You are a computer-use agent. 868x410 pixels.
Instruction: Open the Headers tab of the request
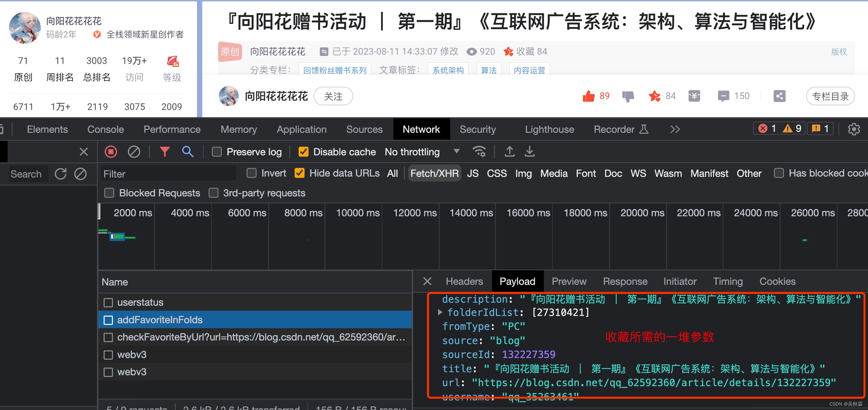point(464,281)
